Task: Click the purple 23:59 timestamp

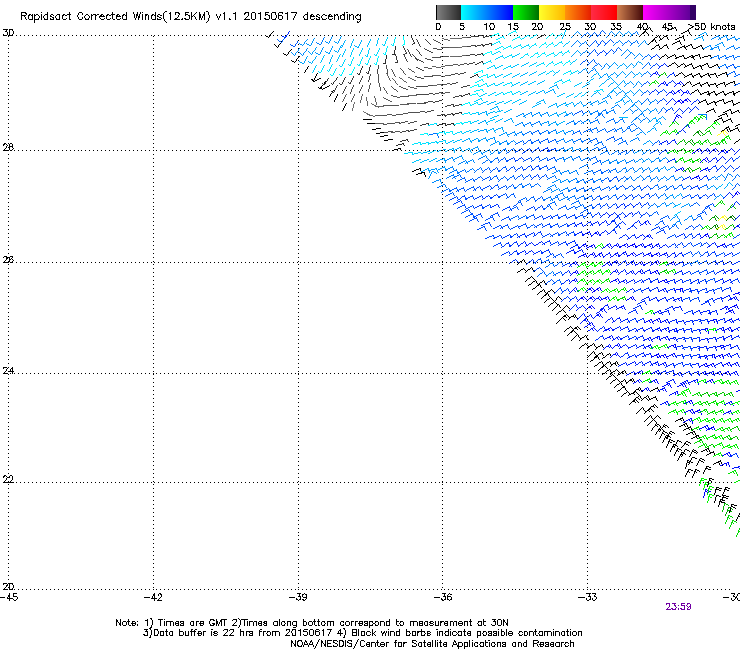Action: tap(678, 607)
